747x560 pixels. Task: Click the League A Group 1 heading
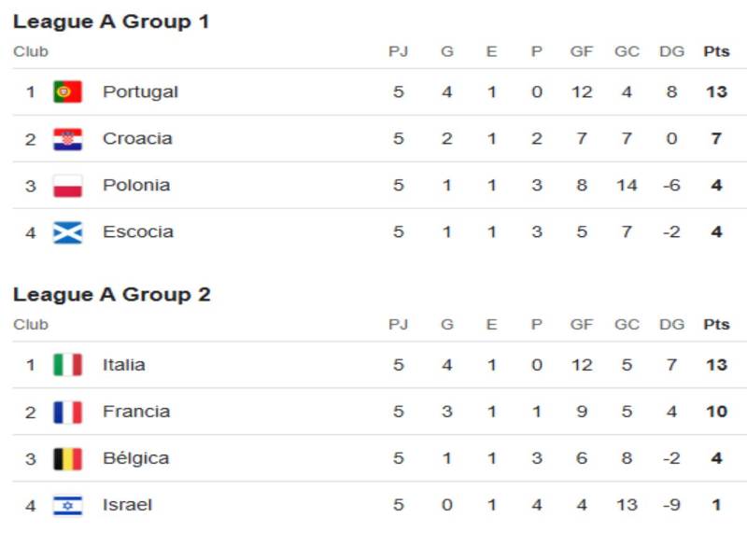[x=111, y=21]
